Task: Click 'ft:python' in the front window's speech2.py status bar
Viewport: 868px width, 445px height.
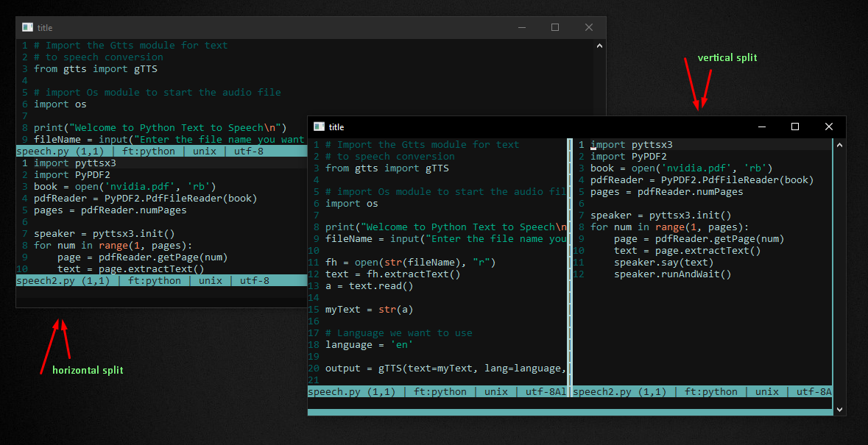Action: pyautogui.click(x=711, y=392)
